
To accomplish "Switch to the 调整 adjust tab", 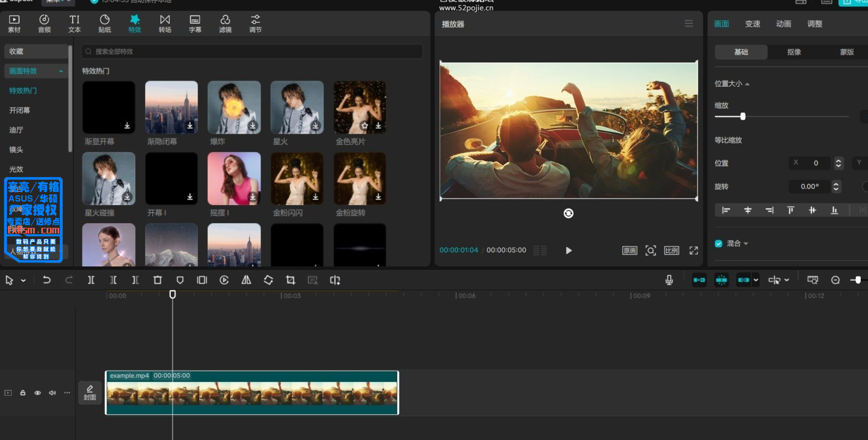I will 815,24.
